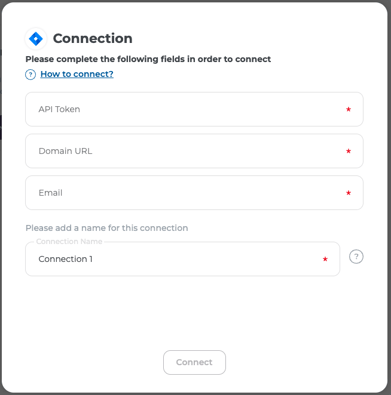This screenshot has height=395, width=391.
Task: Focus the Domain URL input field
Action: 194,151
